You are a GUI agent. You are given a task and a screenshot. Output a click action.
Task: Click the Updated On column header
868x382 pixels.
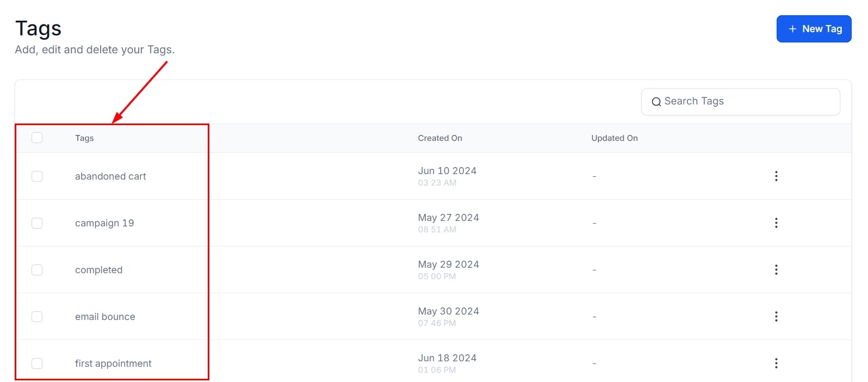click(615, 138)
